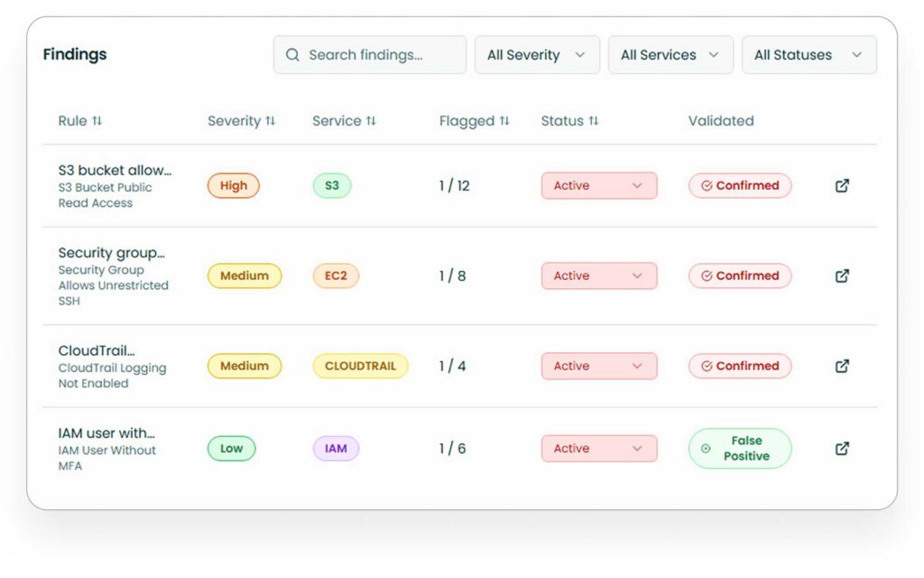924x578 pixels.
Task: Open external link for Security group finding
Action: [x=841, y=275]
